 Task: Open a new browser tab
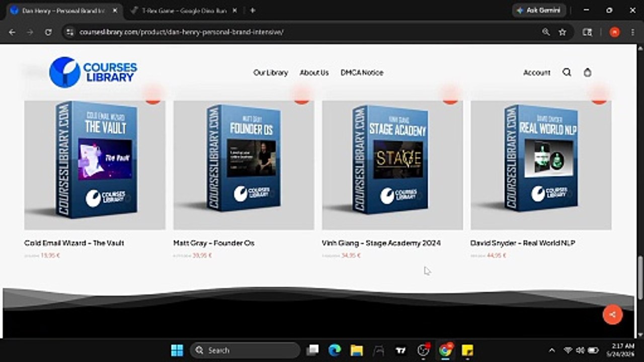click(x=253, y=10)
